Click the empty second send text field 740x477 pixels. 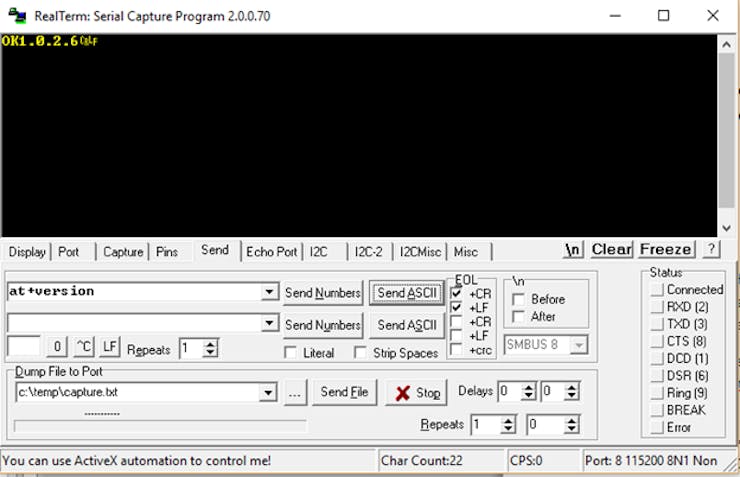coord(134,323)
